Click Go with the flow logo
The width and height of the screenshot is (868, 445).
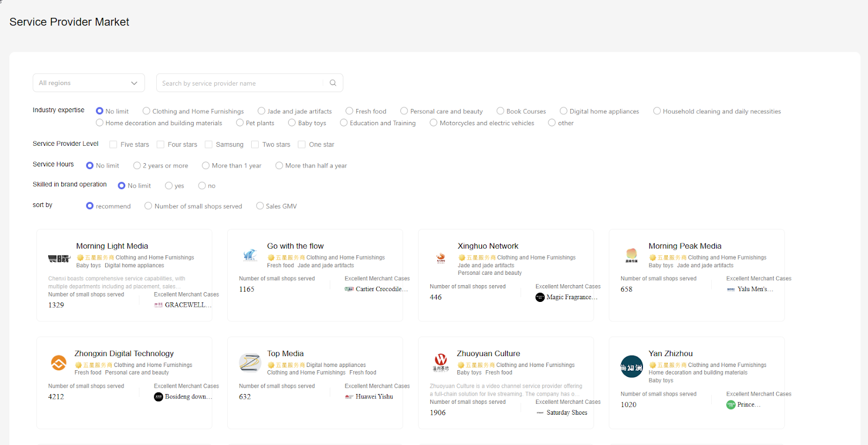point(250,255)
